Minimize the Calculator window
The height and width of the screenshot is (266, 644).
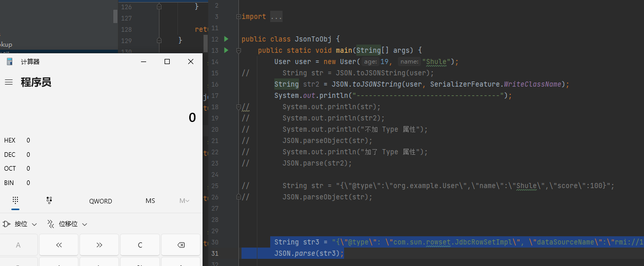tap(144, 62)
